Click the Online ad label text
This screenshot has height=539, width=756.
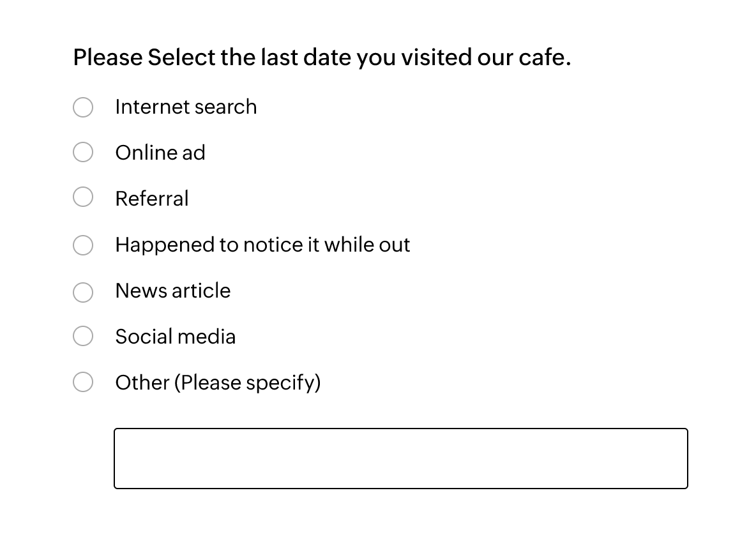pos(160,153)
